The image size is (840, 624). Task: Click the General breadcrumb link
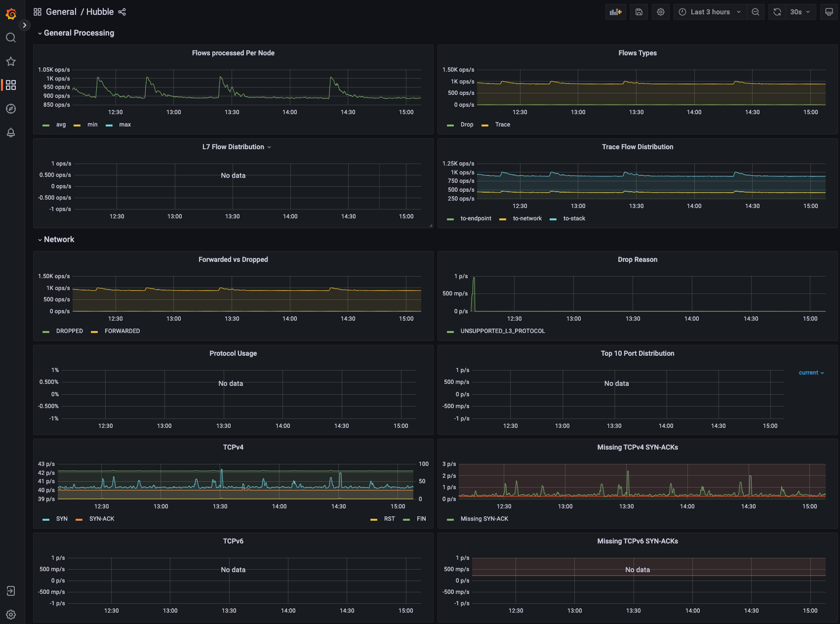point(61,12)
